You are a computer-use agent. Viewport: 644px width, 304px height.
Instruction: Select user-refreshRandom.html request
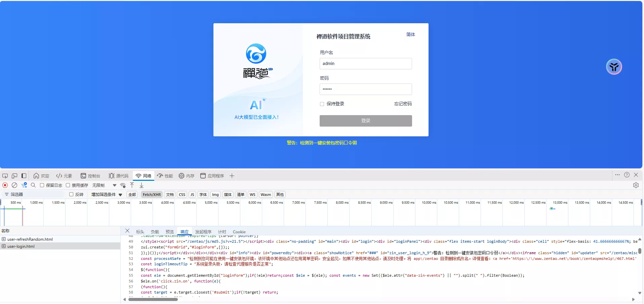point(60,239)
